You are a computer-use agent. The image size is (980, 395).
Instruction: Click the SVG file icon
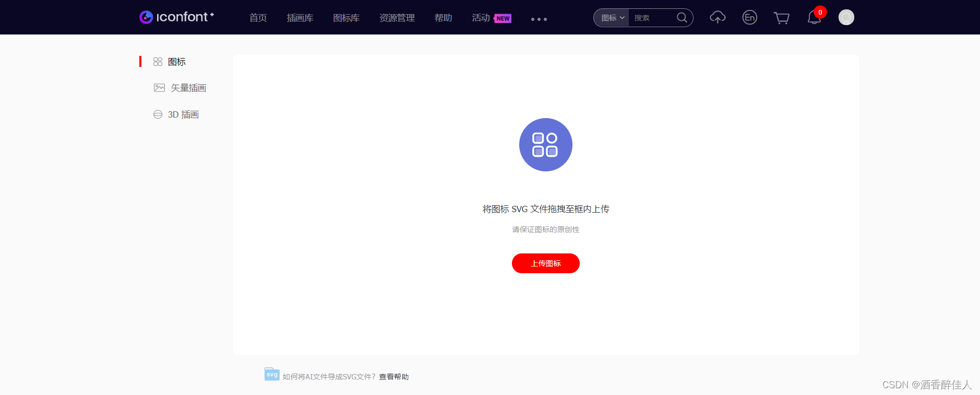(272, 374)
